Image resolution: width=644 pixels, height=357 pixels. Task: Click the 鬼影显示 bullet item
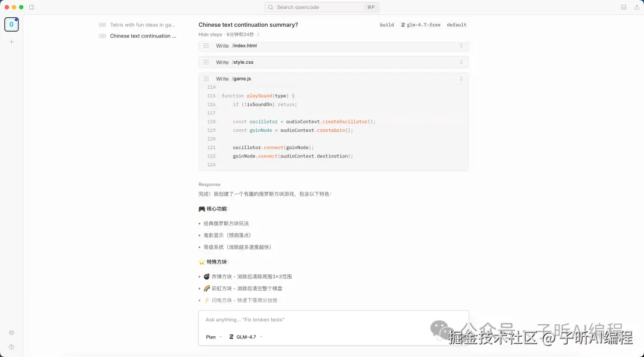pyautogui.click(x=227, y=235)
